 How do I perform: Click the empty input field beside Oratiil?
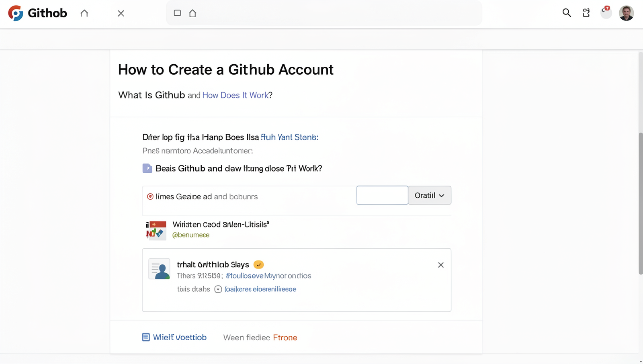382,195
